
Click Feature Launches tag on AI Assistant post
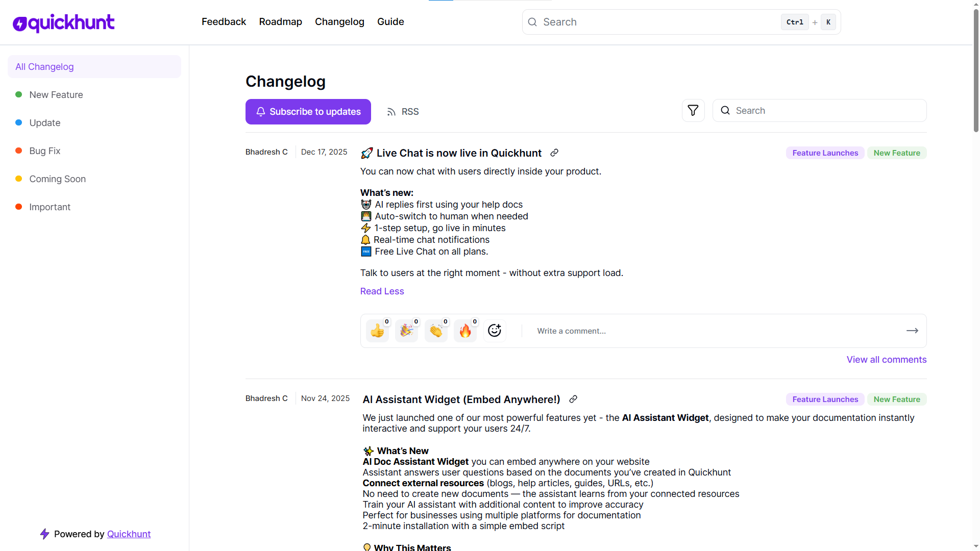tap(825, 399)
